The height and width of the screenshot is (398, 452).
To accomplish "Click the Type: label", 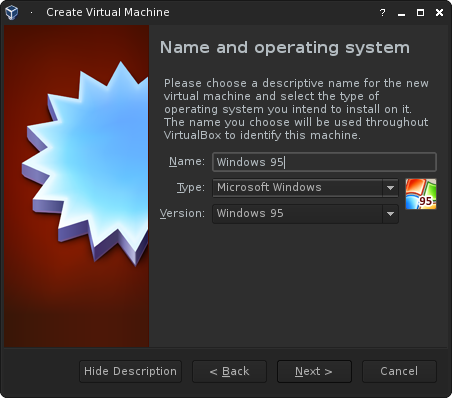I will point(191,188).
